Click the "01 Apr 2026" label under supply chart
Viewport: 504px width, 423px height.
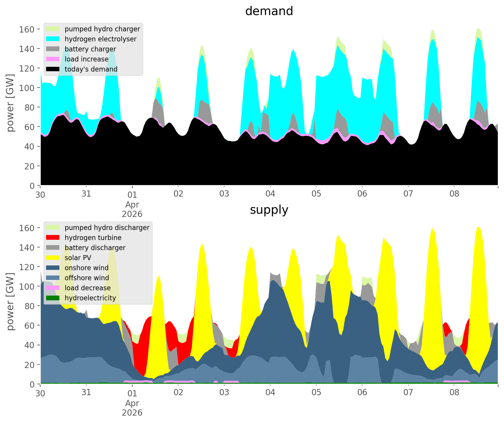point(132,403)
